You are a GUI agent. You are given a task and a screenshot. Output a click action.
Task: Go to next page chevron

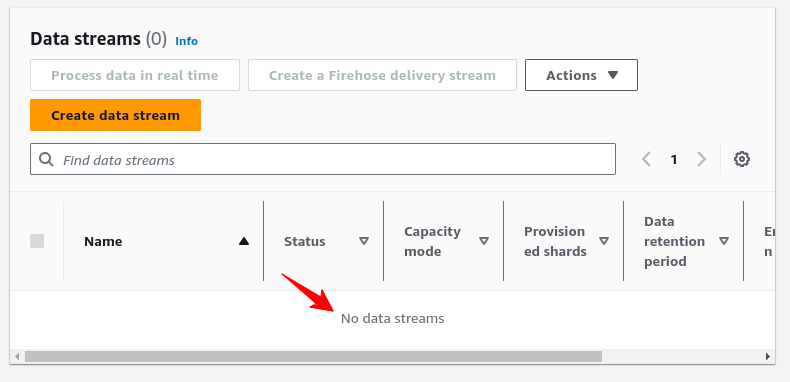(x=701, y=159)
